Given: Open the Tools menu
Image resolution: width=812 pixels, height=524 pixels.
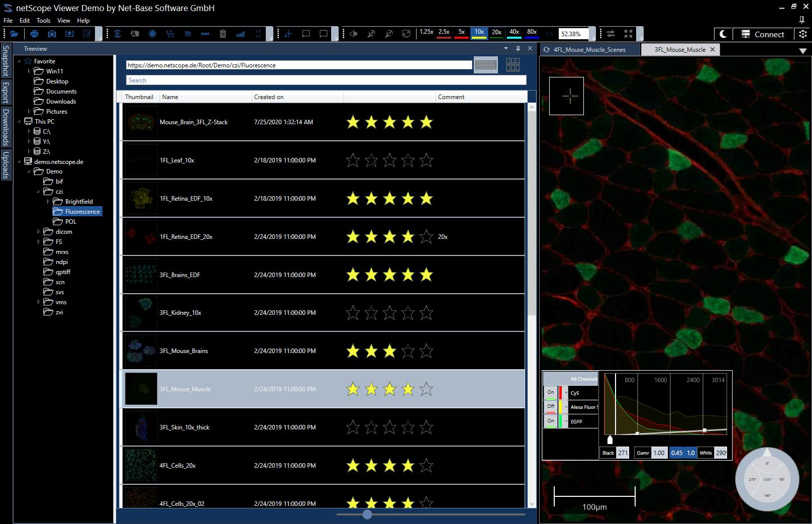Looking at the screenshot, I should [x=43, y=21].
